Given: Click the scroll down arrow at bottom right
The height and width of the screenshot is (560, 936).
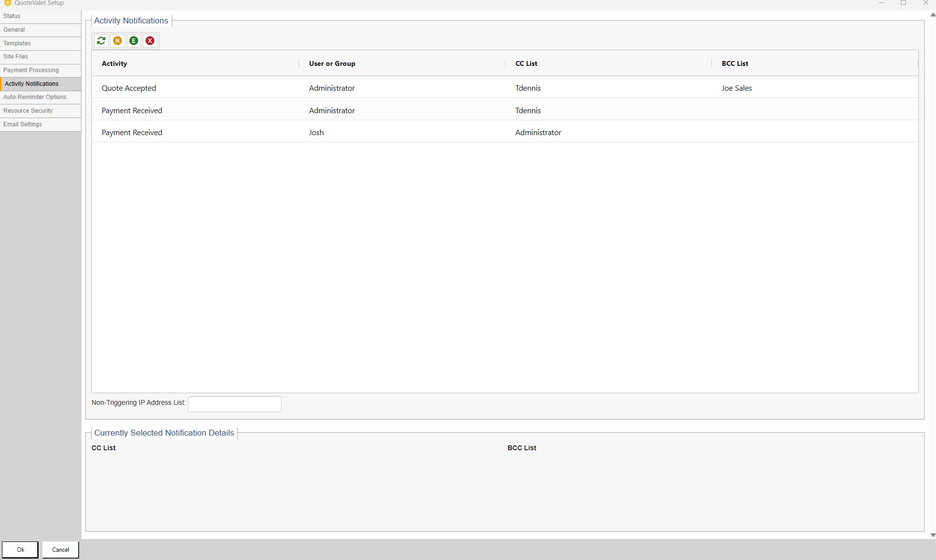Looking at the screenshot, I should pyautogui.click(x=933, y=535).
